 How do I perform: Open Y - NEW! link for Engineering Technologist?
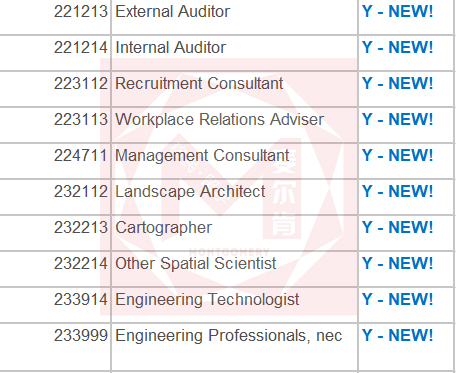[398, 299]
